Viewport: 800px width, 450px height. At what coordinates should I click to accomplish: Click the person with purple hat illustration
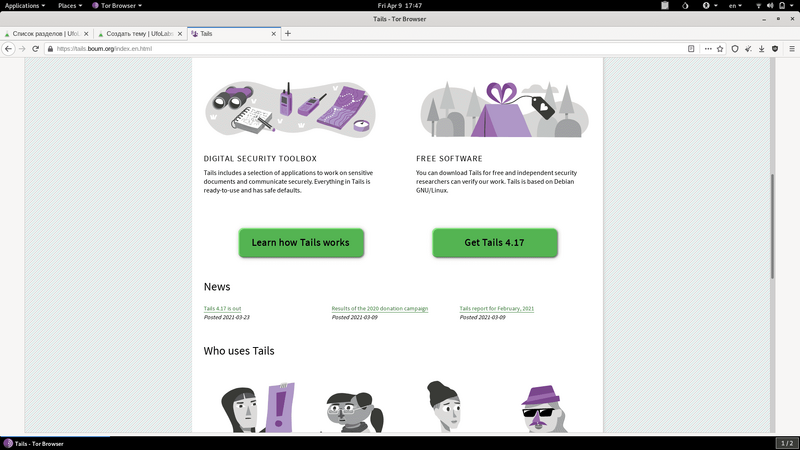coord(543,409)
